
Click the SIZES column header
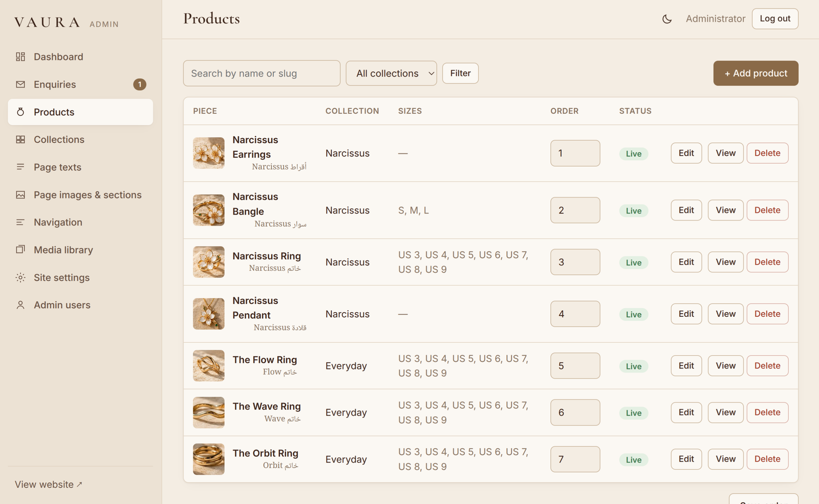[410, 111]
